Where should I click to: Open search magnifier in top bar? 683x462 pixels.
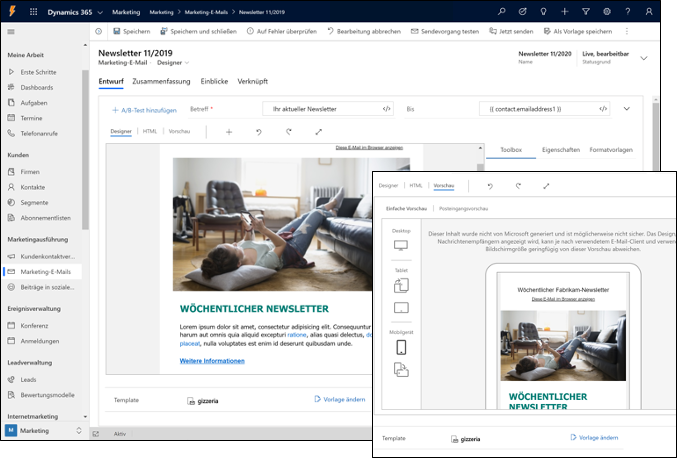502,12
